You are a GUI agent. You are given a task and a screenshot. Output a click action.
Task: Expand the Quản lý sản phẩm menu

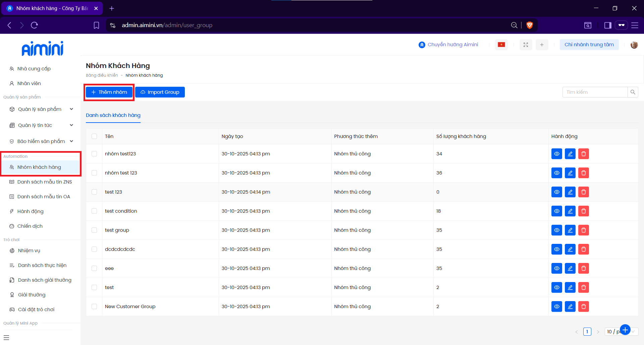[40, 109]
